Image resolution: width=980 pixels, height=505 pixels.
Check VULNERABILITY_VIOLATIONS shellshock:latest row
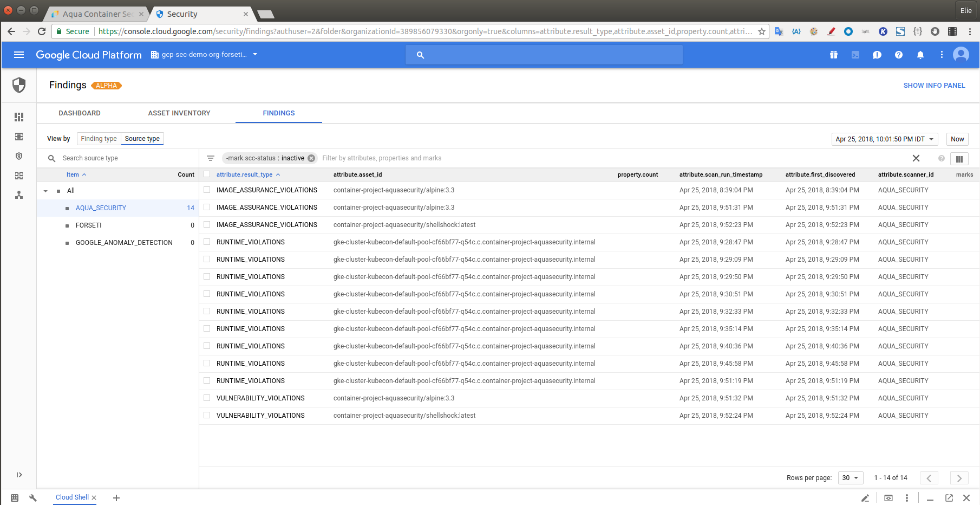click(x=207, y=416)
